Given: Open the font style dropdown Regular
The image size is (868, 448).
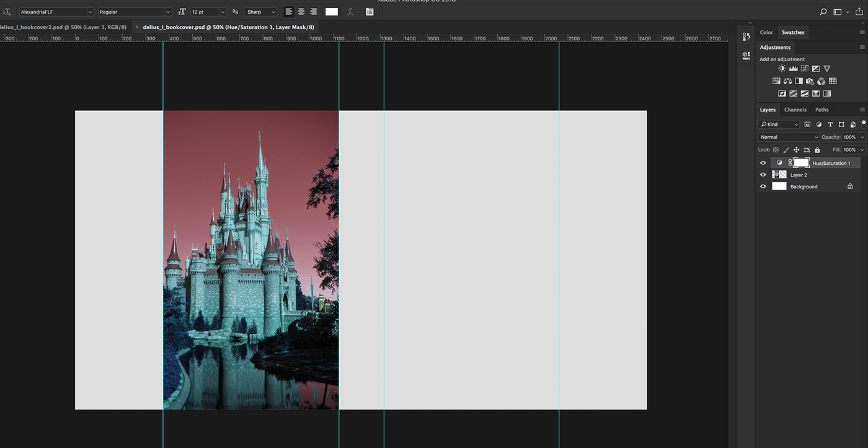Looking at the screenshot, I should [135, 12].
